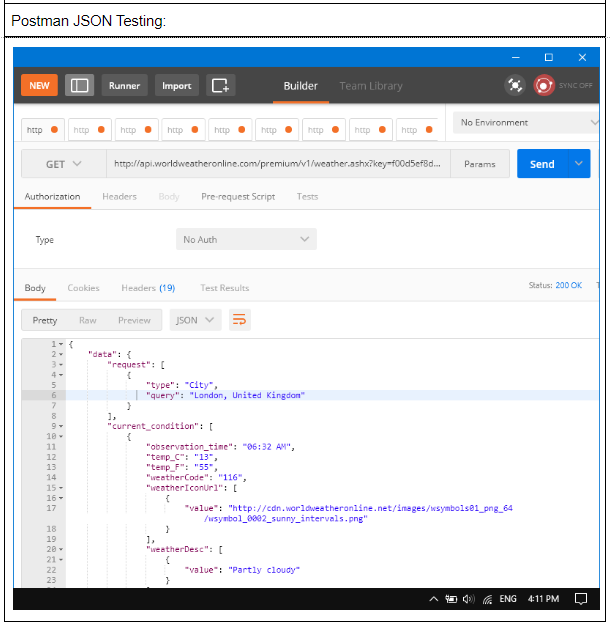The width and height of the screenshot is (610, 627).
Task: Open the GET method dropdown
Action: tap(64, 164)
